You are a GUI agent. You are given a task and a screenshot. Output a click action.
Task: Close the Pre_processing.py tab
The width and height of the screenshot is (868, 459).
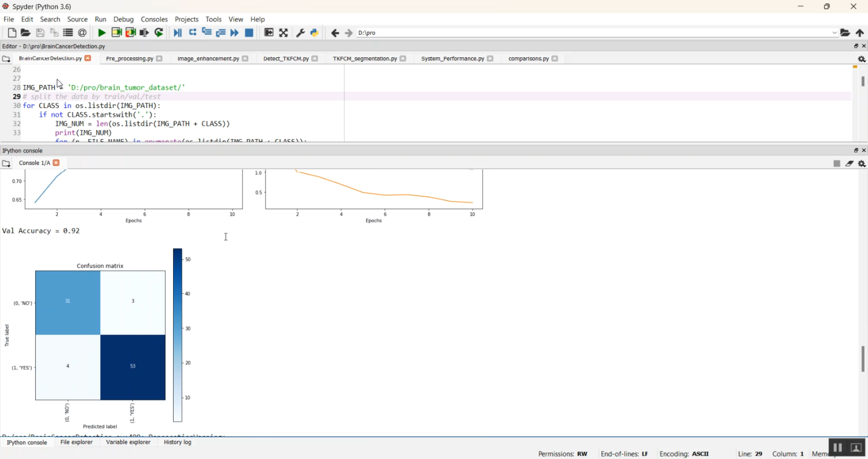[x=159, y=58]
